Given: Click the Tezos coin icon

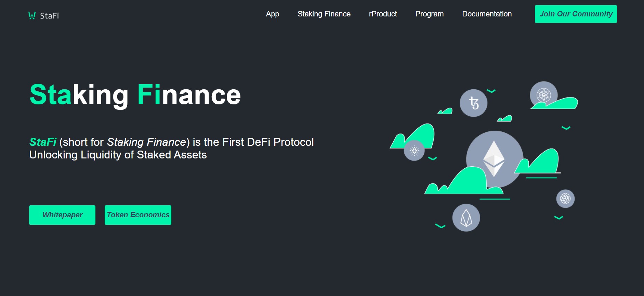Looking at the screenshot, I should pos(473,103).
